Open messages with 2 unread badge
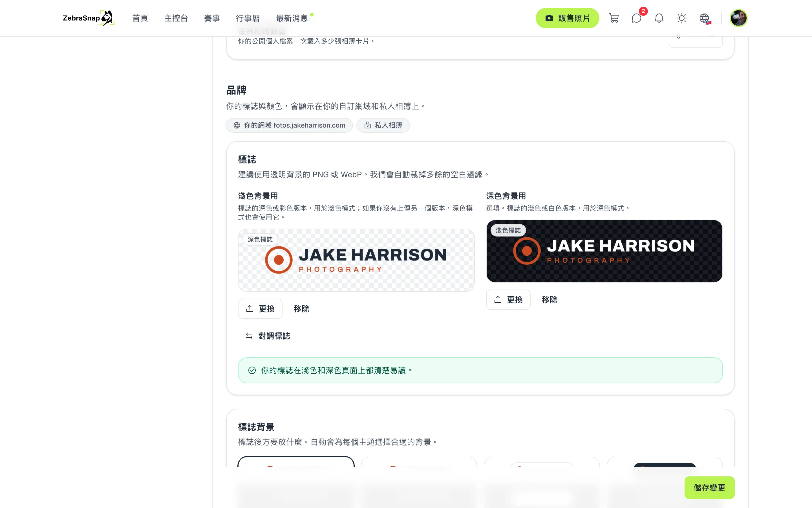 tap(637, 18)
